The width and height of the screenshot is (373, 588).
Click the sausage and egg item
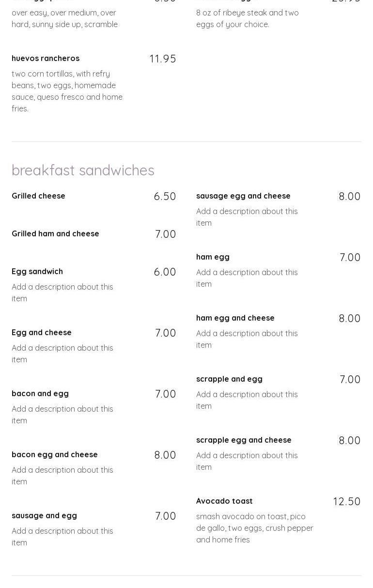(44, 515)
